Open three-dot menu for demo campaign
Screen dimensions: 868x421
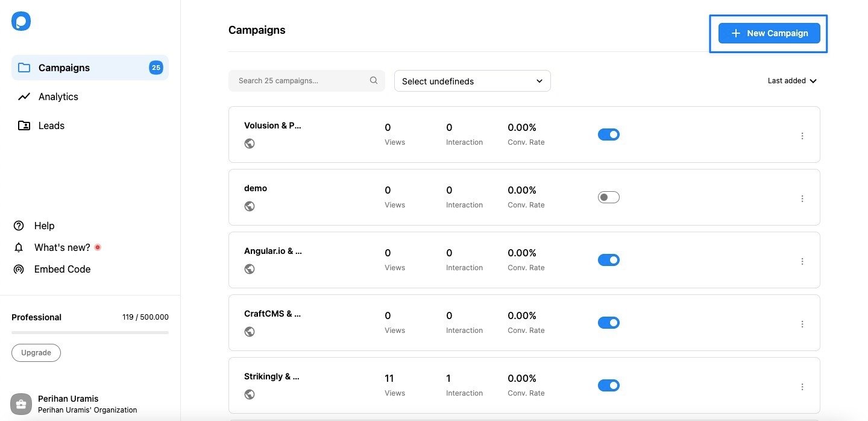tap(802, 198)
